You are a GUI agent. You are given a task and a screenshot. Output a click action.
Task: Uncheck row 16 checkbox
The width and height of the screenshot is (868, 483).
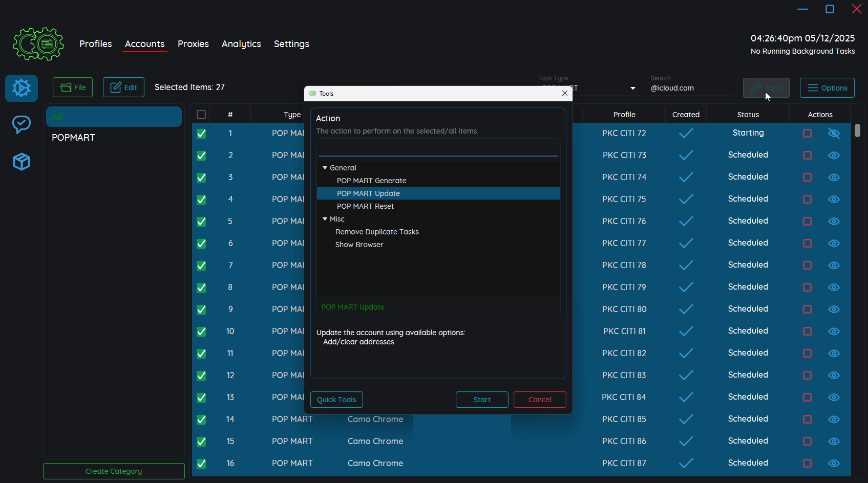pyautogui.click(x=201, y=464)
